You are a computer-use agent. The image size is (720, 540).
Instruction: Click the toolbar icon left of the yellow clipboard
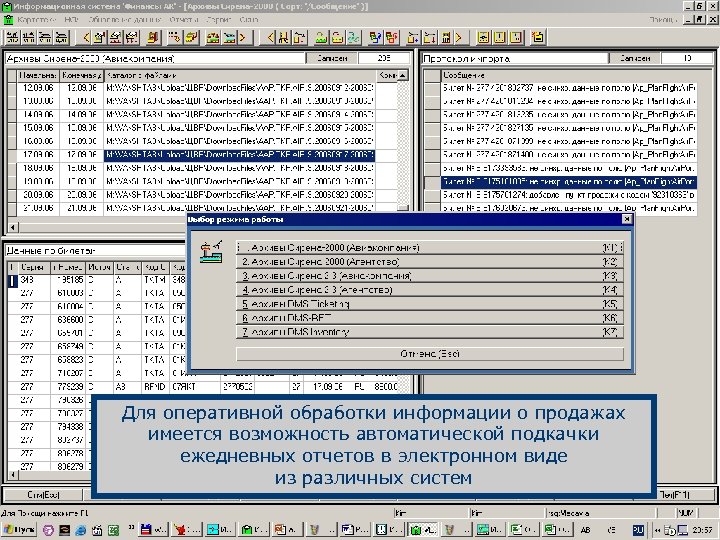coord(516,38)
